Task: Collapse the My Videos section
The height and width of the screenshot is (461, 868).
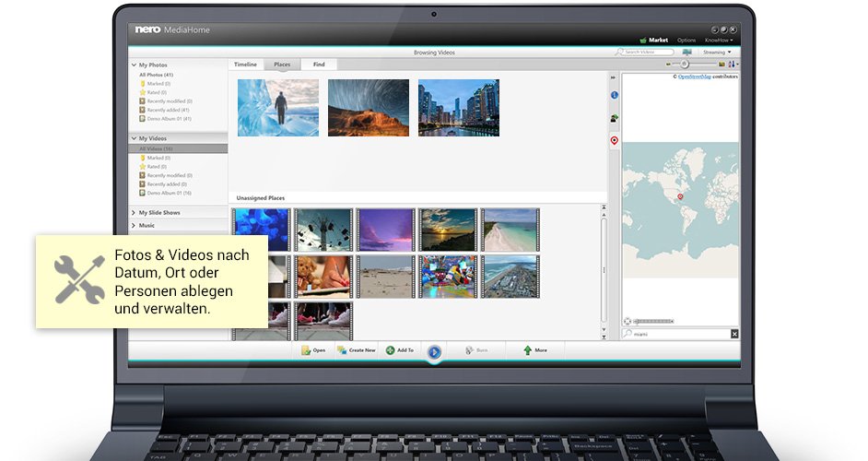Action: click(x=134, y=138)
